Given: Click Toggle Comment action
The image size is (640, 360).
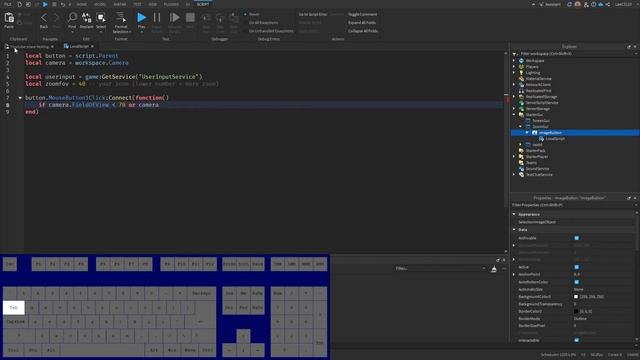Looking at the screenshot, I should (362, 14).
